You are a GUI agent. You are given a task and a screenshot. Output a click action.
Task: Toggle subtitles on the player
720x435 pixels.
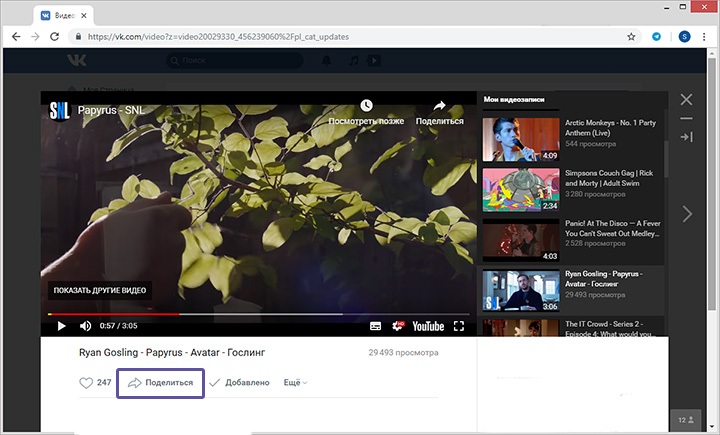[376, 326]
